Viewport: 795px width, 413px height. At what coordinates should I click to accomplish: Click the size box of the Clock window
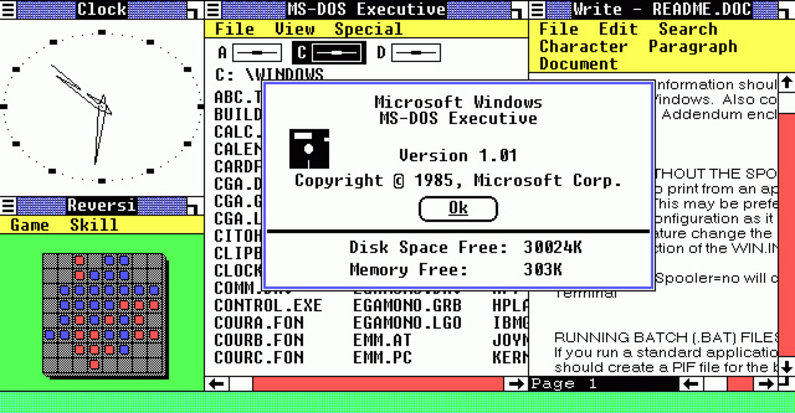(195, 10)
